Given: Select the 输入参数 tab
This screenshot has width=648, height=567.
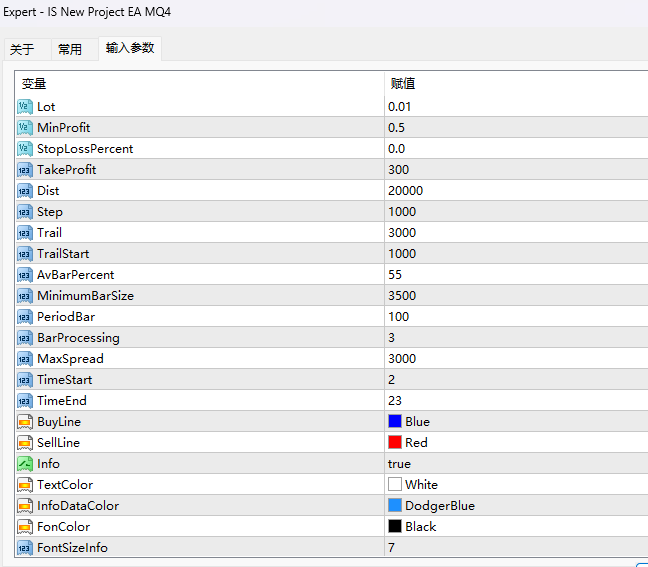Looking at the screenshot, I should 130,48.
